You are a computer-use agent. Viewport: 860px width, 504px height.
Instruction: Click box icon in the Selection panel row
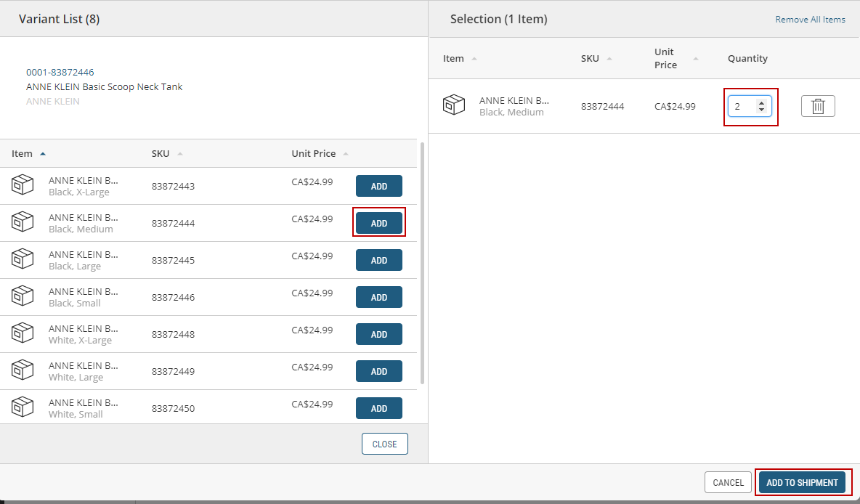tap(454, 105)
